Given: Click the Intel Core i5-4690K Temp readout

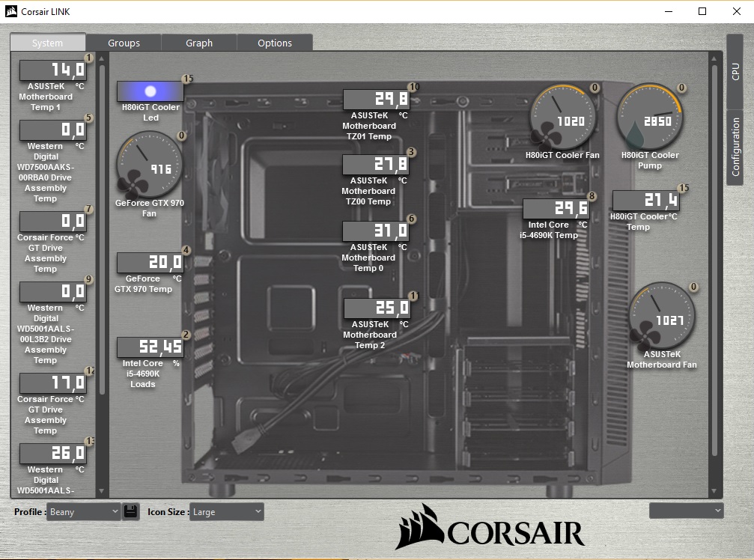Looking at the screenshot, I should [556, 209].
